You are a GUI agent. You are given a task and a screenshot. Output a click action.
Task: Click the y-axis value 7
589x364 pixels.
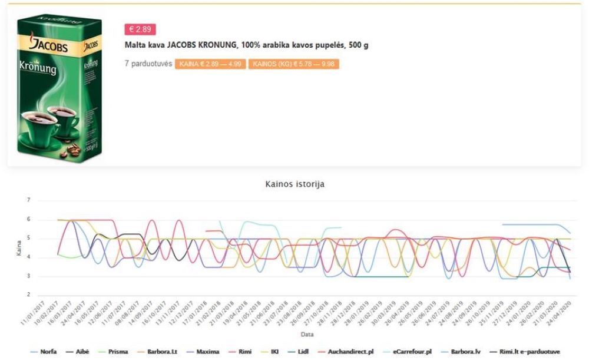click(x=28, y=200)
